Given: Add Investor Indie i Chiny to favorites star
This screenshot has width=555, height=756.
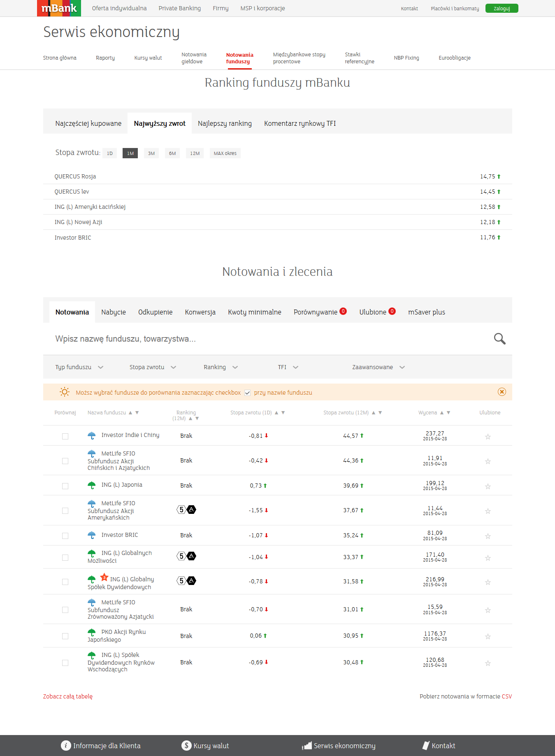Looking at the screenshot, I should click(x=488, y=437).
